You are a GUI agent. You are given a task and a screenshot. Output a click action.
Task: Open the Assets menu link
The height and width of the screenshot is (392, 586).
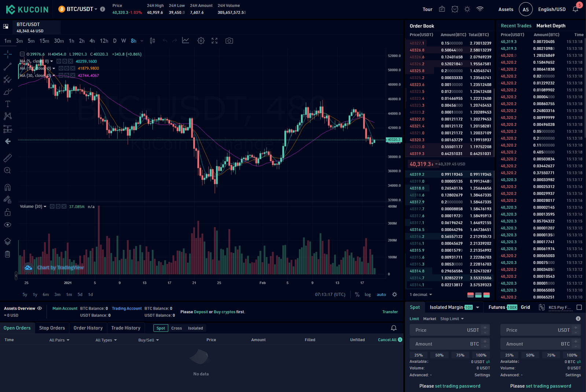click(x=506, y=9)
